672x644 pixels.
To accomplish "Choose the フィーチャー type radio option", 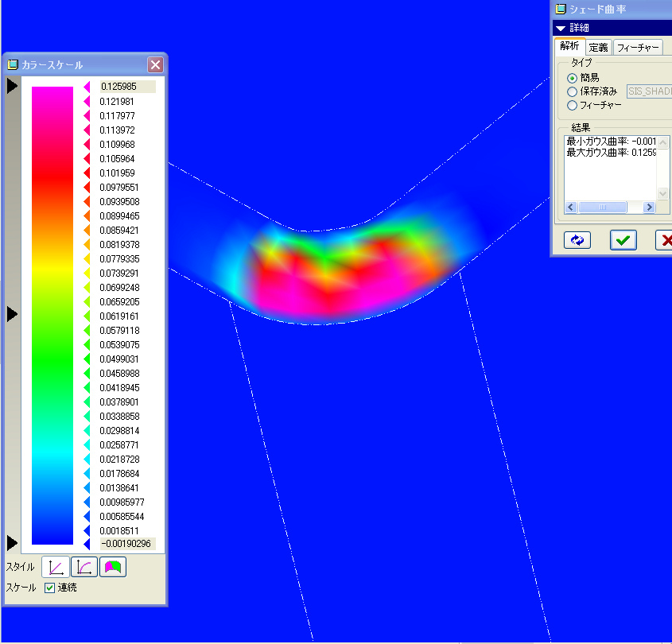I will 572,105.
